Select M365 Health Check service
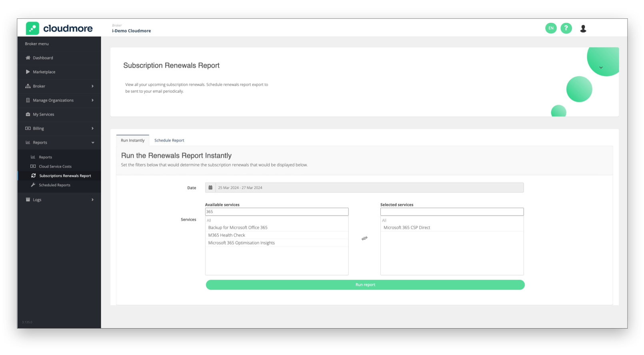 [x=277, y=235]
